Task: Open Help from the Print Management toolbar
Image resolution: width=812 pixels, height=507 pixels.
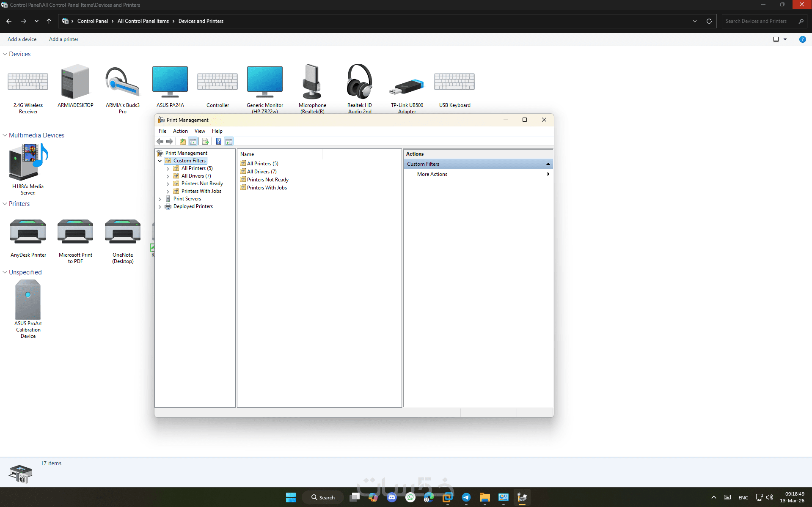Action: [x=218, y=141]
